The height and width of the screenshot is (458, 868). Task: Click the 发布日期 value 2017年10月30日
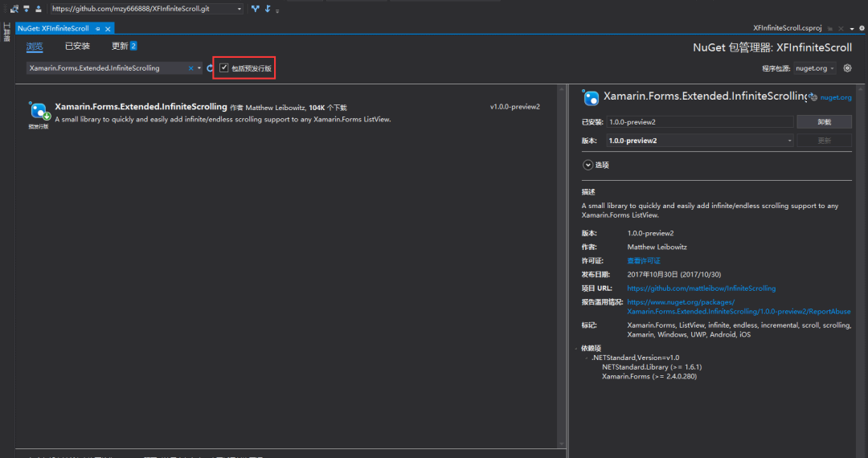click(674, 274)
